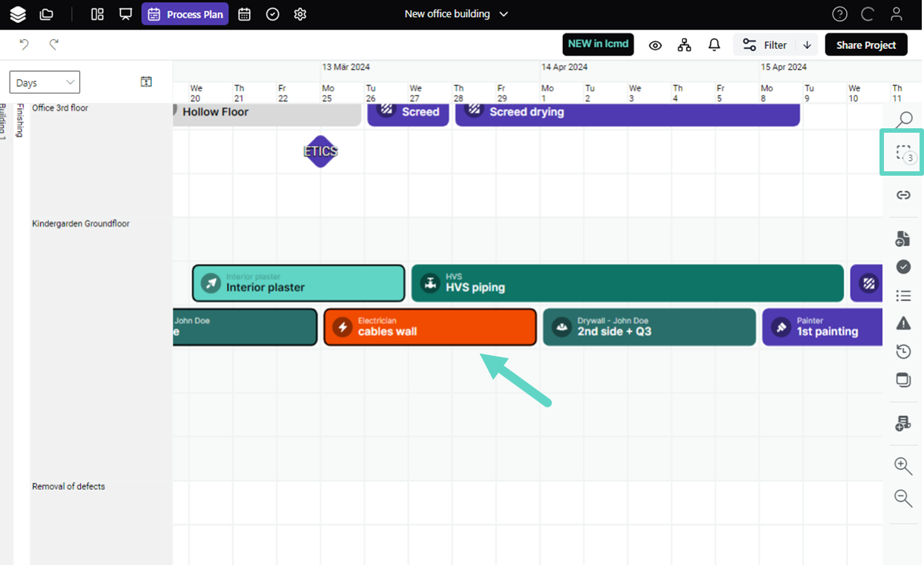This screenshot has width=924, height=565.
Task: Open the calendar view in top bar
Action: [x=245, y=14]
